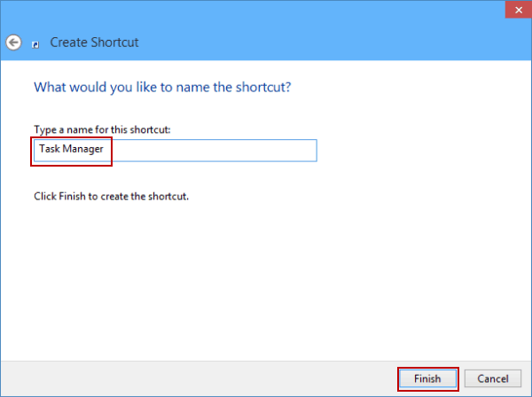Click the shortcut name input field

tap(175, 150)
